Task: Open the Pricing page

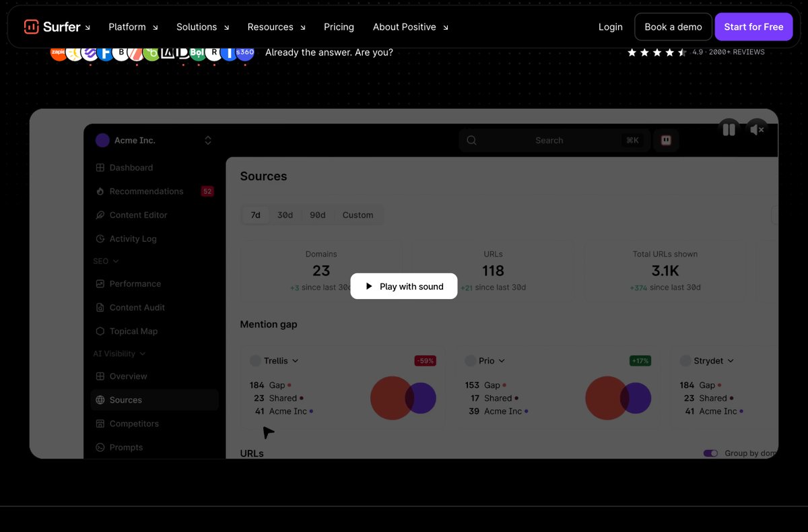Action: (339, 27)
